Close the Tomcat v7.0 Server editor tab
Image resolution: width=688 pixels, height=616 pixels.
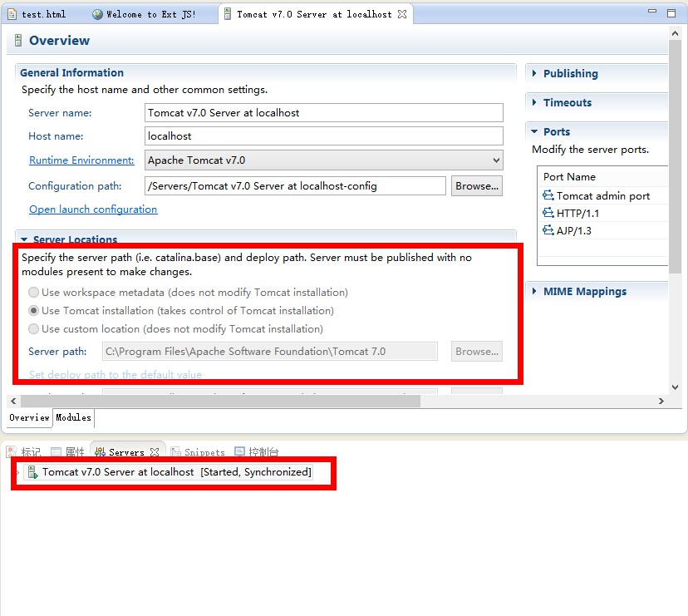(402, 14)
